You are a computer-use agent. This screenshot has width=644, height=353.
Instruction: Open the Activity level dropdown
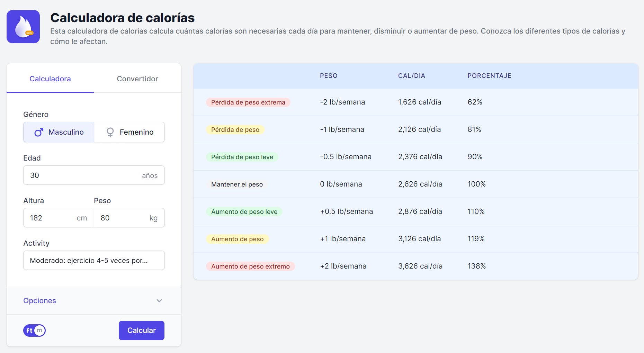pyautogui.click(x=94, y=260)
